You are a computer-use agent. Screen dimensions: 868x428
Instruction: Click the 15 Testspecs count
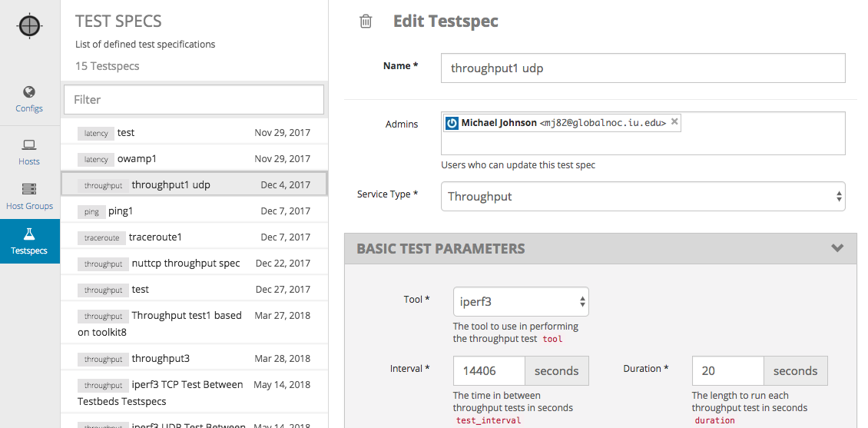pyautogui.click(x=108, y=66)
